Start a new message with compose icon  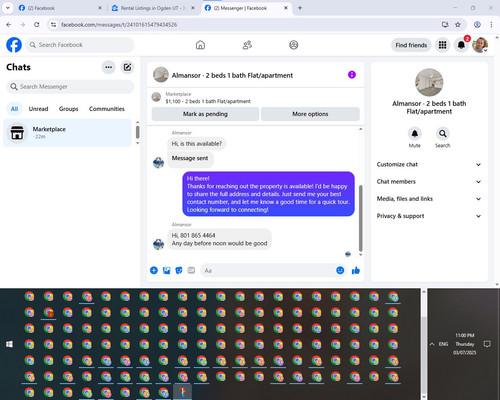click(x=127, y=67)
